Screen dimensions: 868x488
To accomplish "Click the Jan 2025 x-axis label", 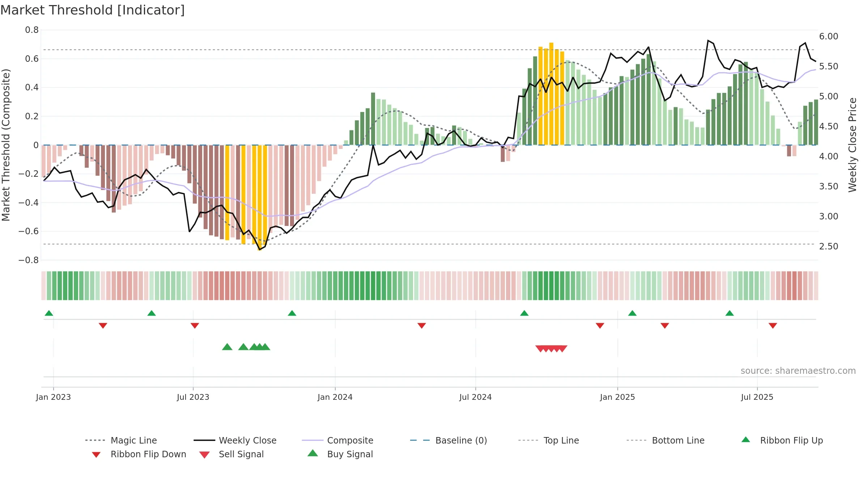I will pyautogui.click(x=617, y=397).
